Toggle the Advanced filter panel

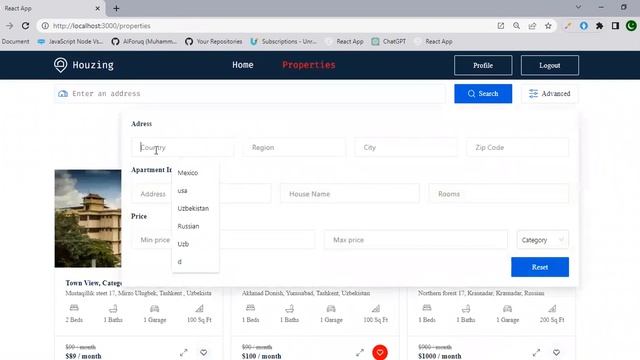[x=549, y=93]
